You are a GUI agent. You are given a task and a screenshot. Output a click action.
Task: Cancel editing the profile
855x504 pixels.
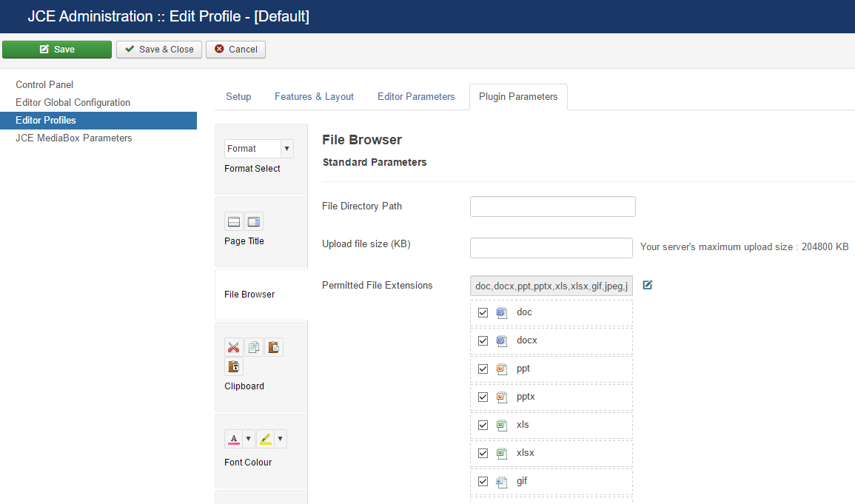click(235, 50)
